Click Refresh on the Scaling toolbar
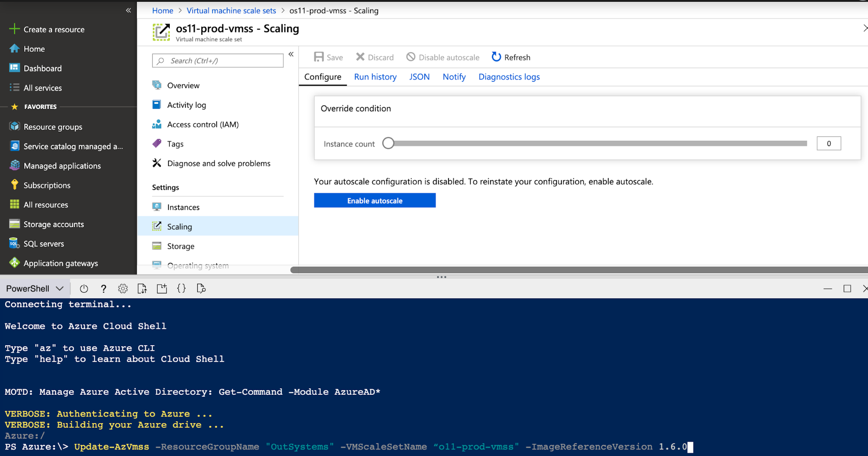 tap(511, 57)
